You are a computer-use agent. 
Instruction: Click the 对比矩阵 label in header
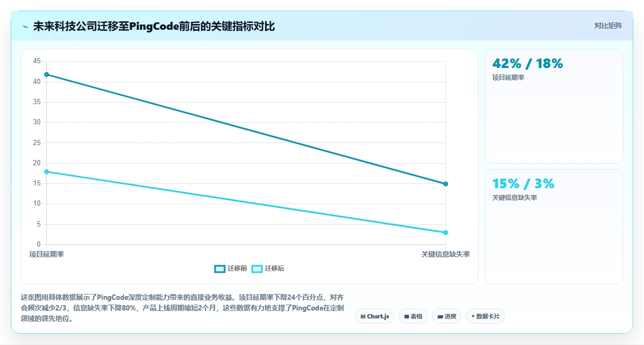click(608, 26)
